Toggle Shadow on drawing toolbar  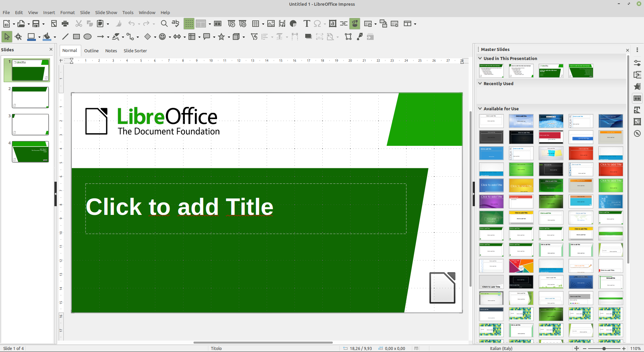coord(308,37)
